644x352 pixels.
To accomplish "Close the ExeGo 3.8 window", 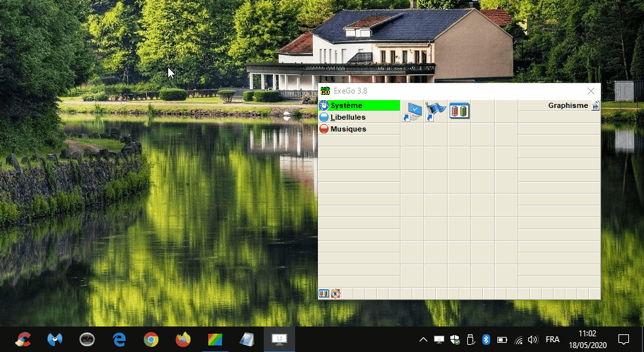I will click(x=590, y=91).
